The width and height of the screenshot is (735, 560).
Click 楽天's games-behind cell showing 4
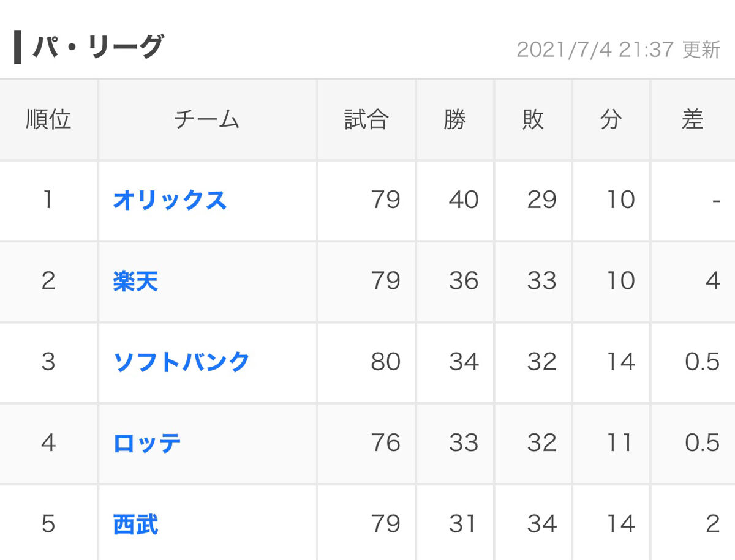712,281
